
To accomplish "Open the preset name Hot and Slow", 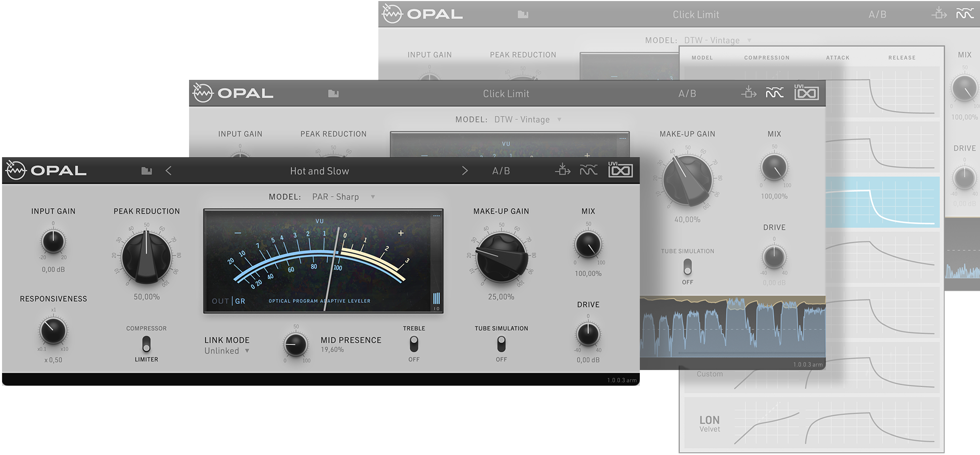I will [319, 171].
